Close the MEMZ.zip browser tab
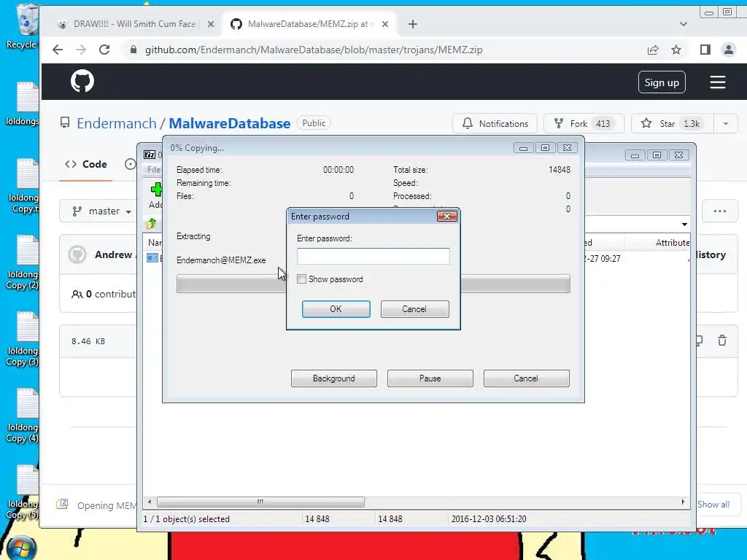 (385, 24)
